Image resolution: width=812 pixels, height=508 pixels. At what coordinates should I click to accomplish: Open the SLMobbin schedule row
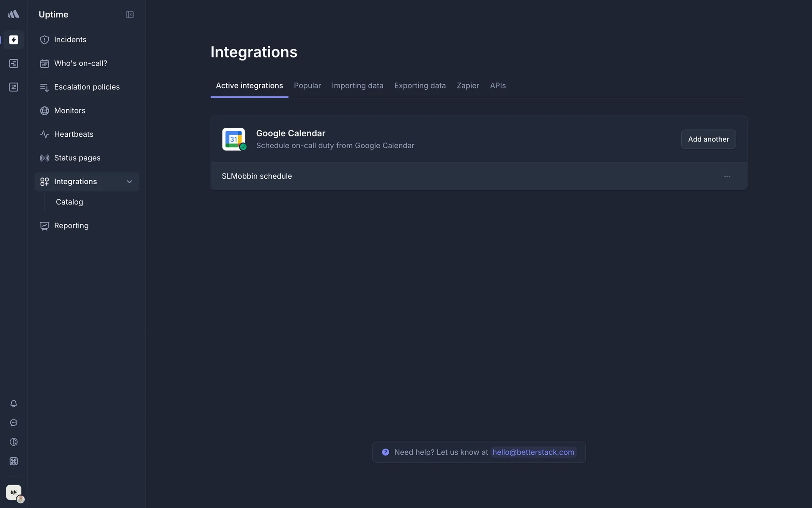coord(257,176)
